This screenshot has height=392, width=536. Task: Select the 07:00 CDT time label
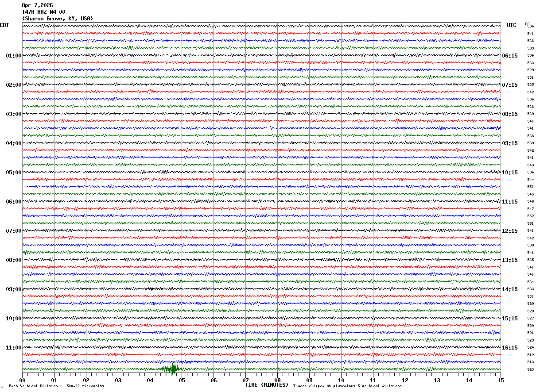click(x=14, y=231)
